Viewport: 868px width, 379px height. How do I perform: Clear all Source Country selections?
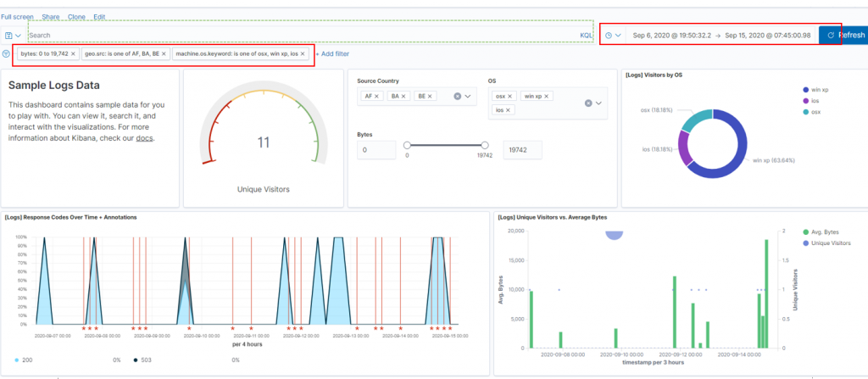pos(458,96)
